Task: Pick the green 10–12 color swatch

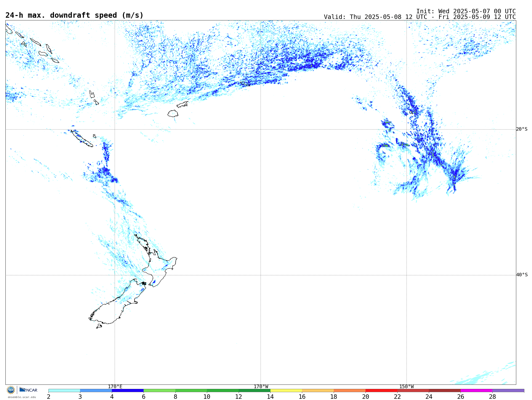Action: click(x=223, y=391)
